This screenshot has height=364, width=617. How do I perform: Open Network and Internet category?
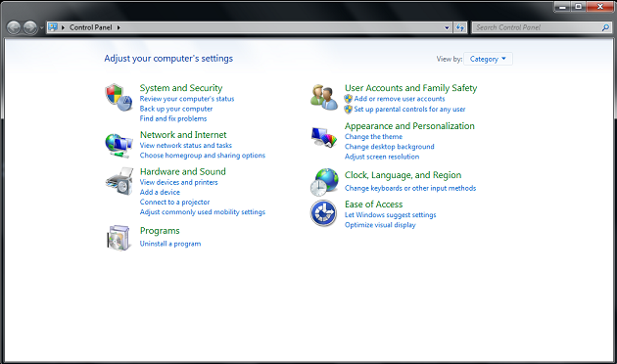coord(183,135)
